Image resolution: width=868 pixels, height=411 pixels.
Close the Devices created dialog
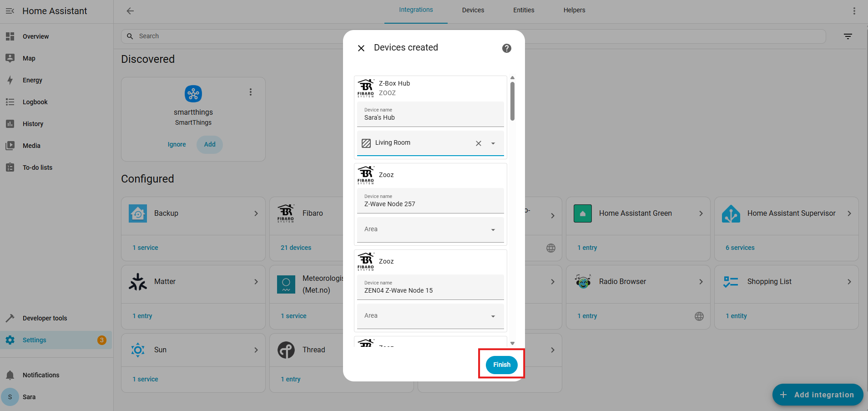tap(361, 48)
